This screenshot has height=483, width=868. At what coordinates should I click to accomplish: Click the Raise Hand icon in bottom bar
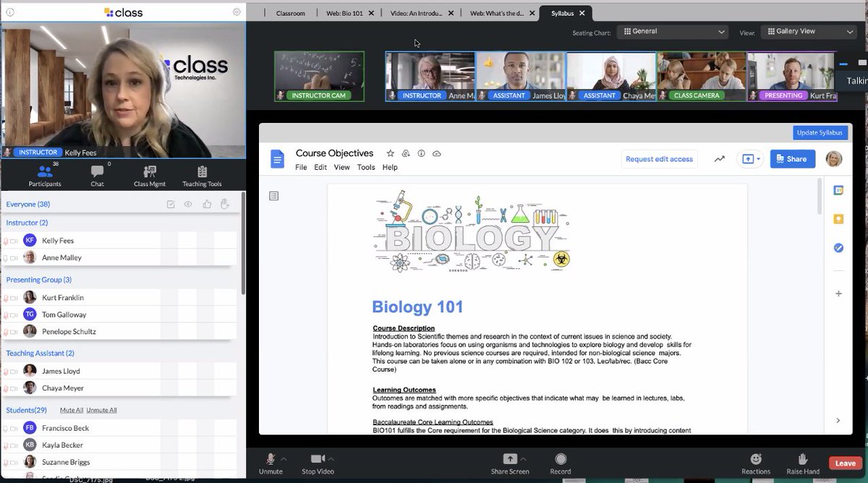[801, 459]
